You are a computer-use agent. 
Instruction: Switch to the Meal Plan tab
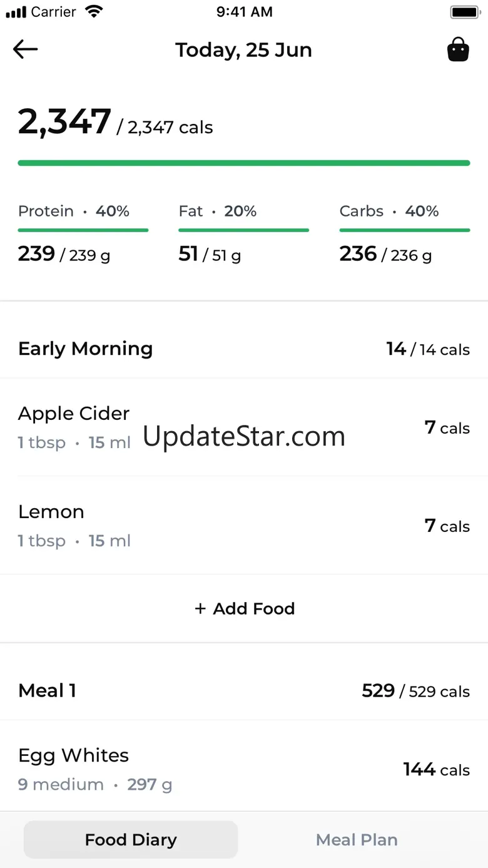[x=357, y=839]
